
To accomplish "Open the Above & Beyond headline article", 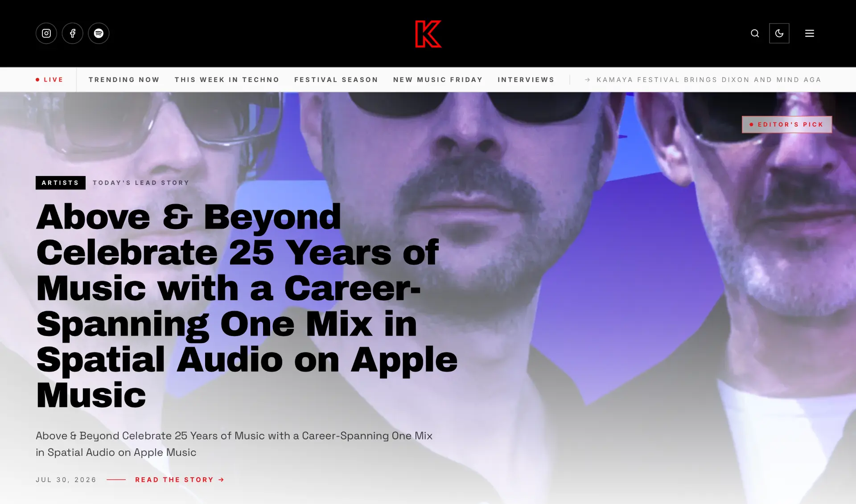I will [x=247, y=306].
